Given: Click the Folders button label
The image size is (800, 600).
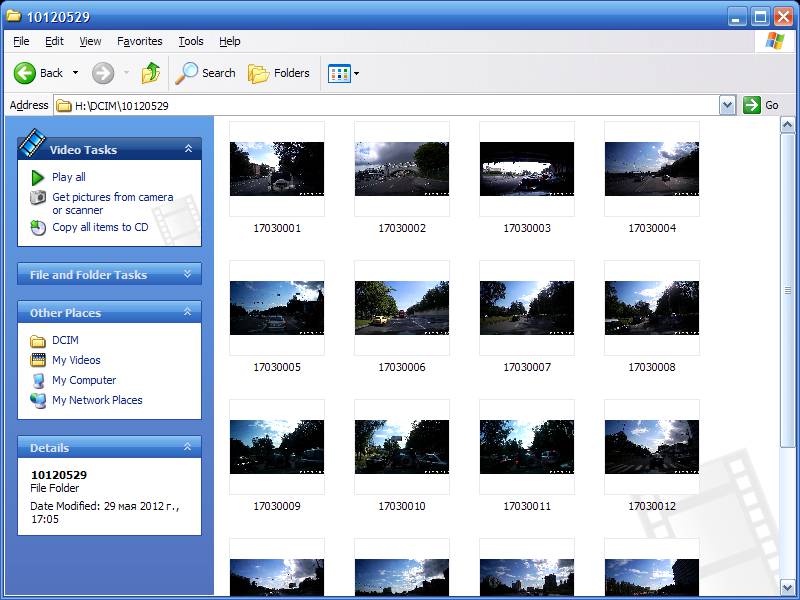Looking at the screenshot, I should pyautogui.click(x=291, y=73).
